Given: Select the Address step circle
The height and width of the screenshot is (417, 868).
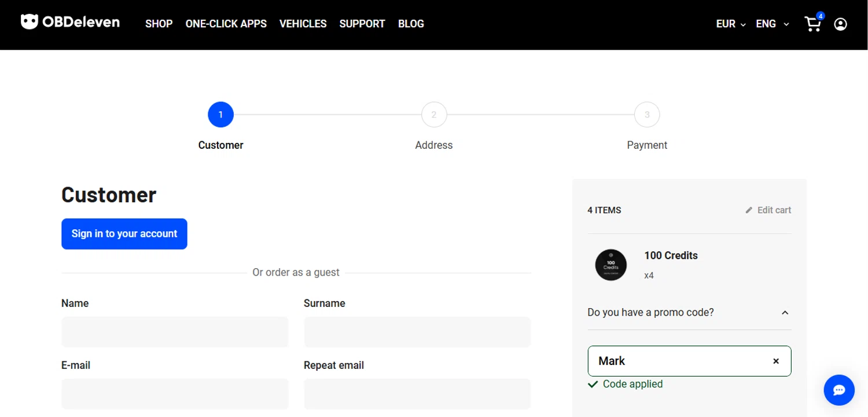Looking at the screenshot, I should click(433, 115).
